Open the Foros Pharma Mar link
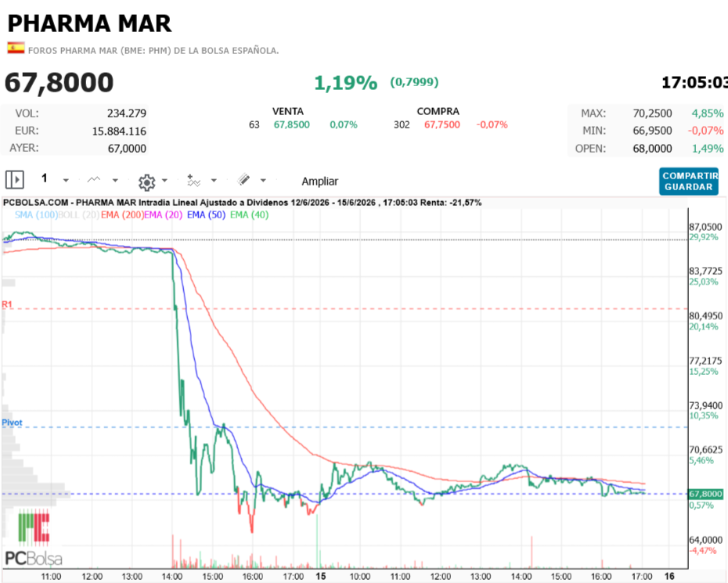The image size is (728, 583). point(153,51)
